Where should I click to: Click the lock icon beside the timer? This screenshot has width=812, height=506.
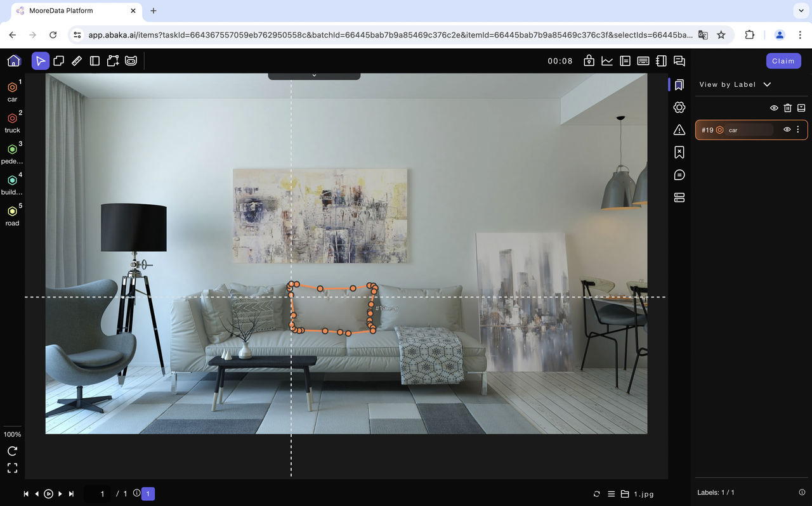click(x=589, y=61)
